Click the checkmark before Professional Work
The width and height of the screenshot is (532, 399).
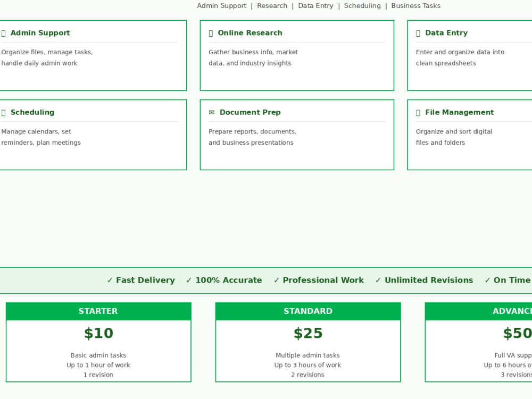coord(277,280)
